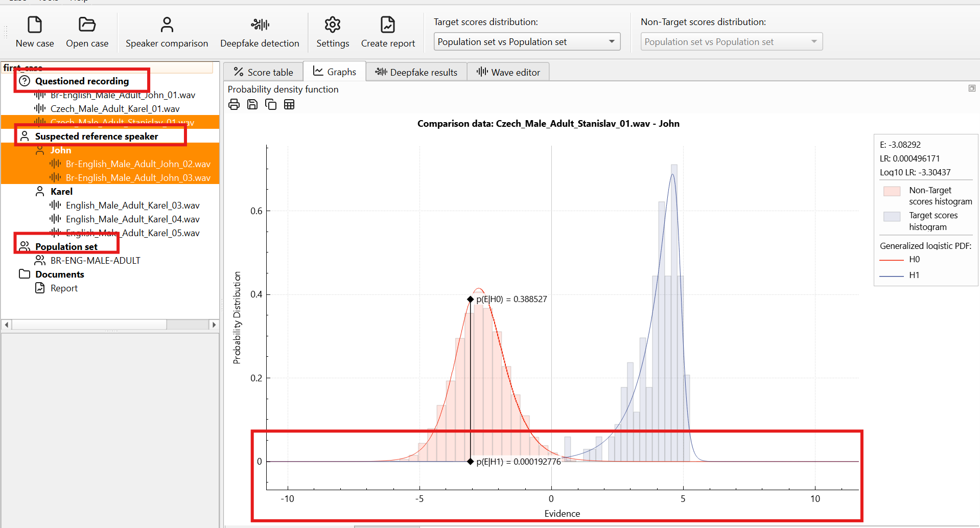Open Target scores distribution dropdown
The height and width of the screenshot is (528, 980).
pos(527,41)
